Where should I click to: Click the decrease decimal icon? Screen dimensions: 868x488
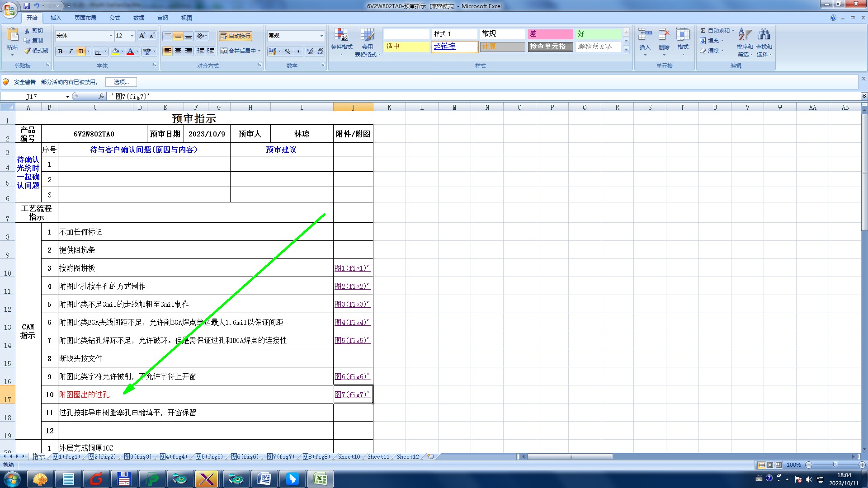pos(320,52)
